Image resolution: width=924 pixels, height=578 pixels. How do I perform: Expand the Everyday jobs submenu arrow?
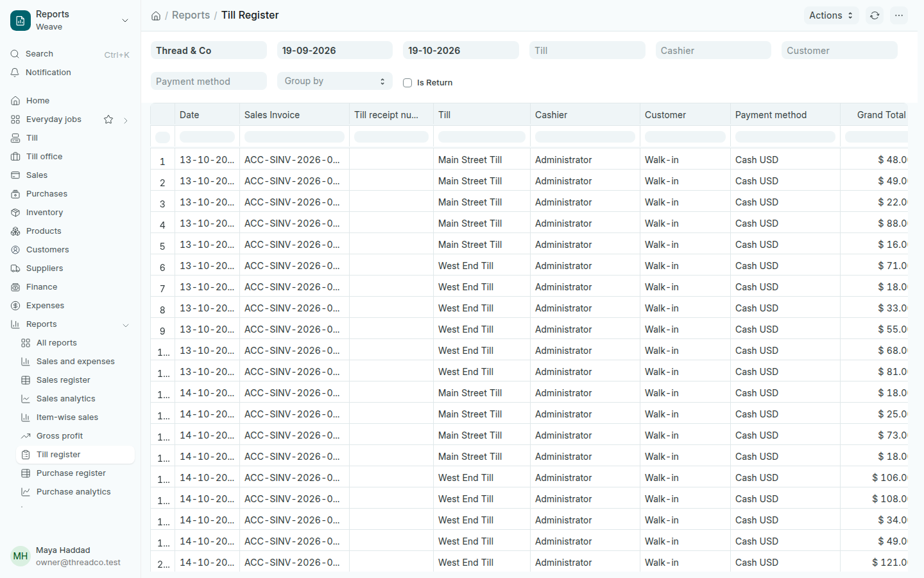click(x=126, y=120)
